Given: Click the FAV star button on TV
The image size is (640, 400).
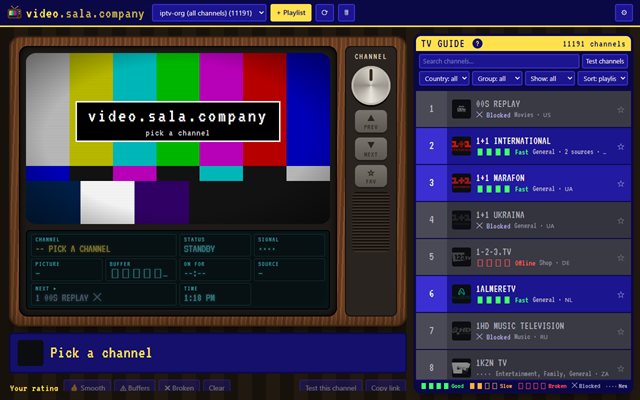Looking at the screenshot, I should (371, 176).
